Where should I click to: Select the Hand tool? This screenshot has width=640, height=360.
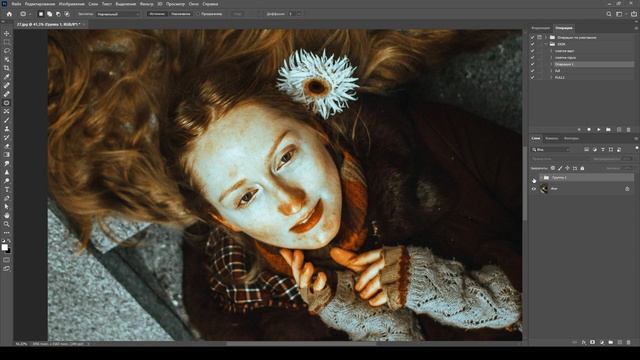coord(7,215)
